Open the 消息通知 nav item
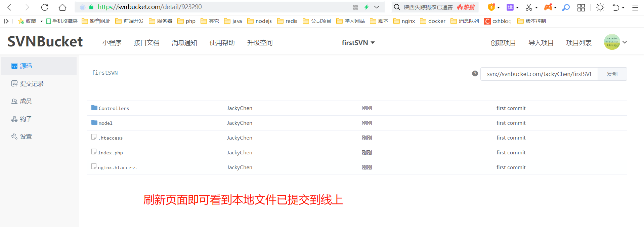 [184, 43]
